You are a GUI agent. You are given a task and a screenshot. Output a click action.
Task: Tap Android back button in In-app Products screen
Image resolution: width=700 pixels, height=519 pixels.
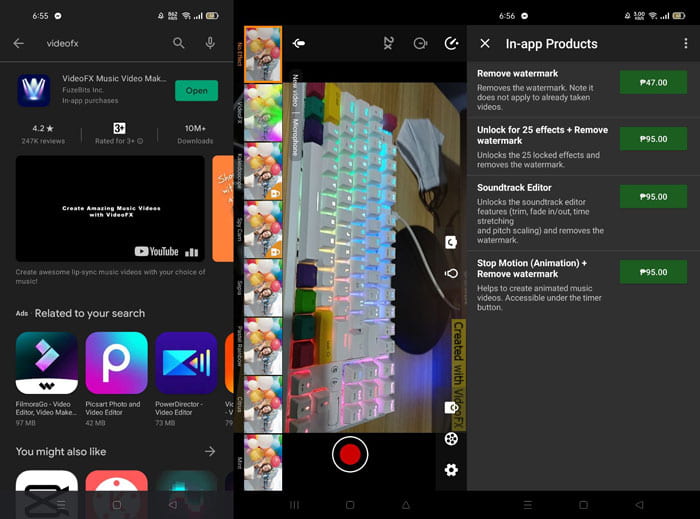tap(639, 505)
